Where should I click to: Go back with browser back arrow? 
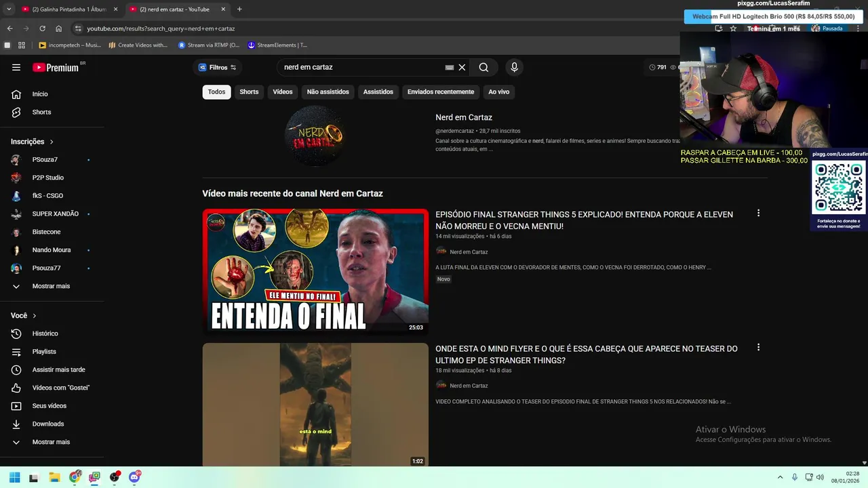coord(9,28)
